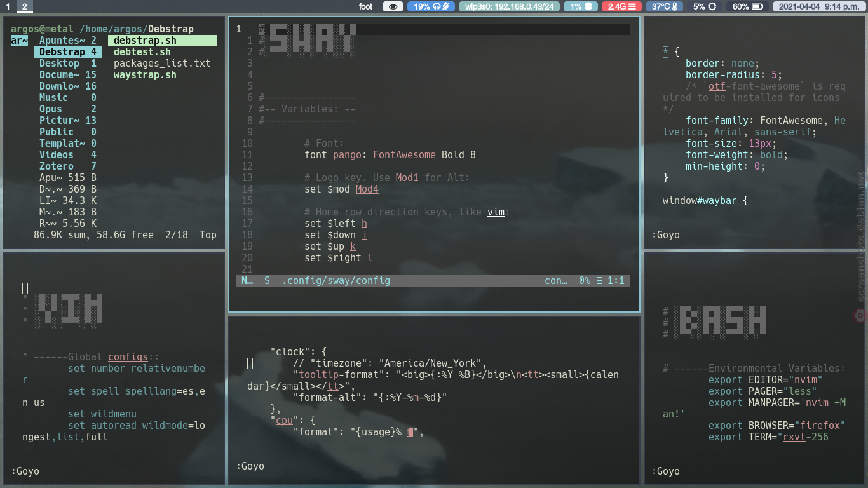Image resolution: width=868 pixels, height=488 pixels.
Task: Open the Downlo~ directory in ranger
Action: point(68,86)
